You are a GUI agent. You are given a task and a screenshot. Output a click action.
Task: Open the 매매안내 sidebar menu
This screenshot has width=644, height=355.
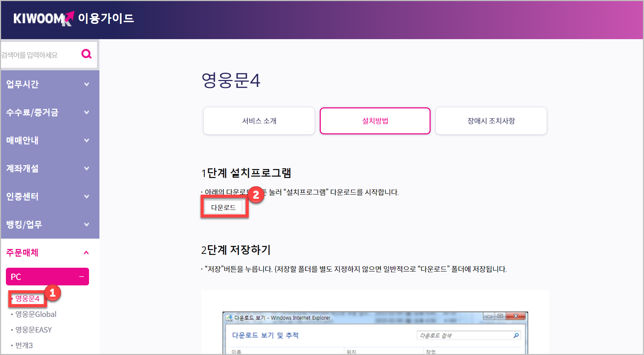tap(50, 140)
